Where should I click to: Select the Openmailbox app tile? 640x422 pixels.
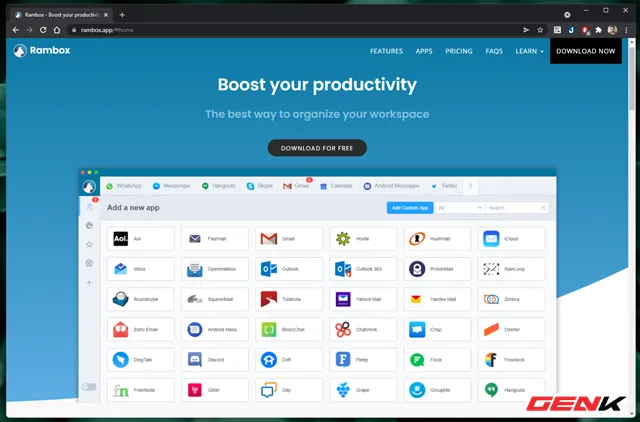pyautogui.click(x=215, y=269)
